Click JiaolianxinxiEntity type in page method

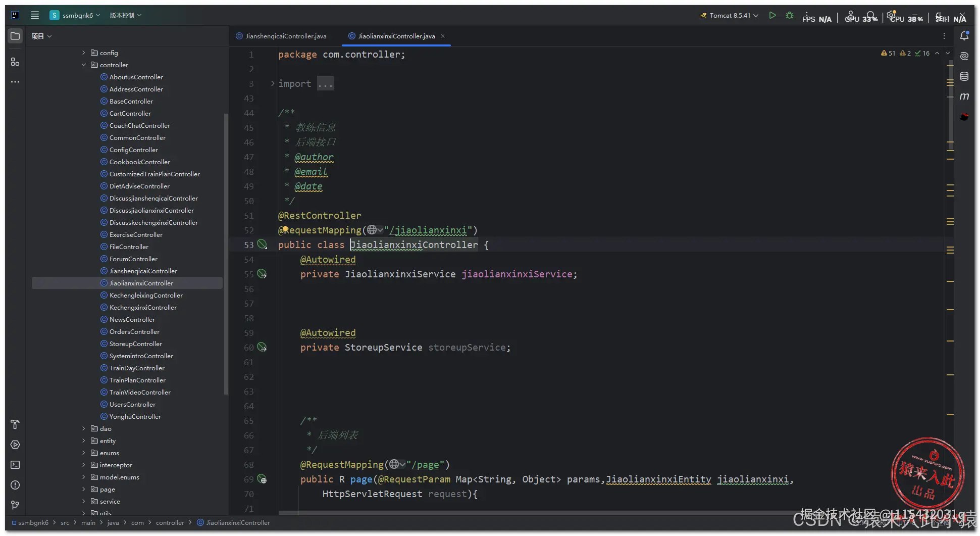pos(658,479)
